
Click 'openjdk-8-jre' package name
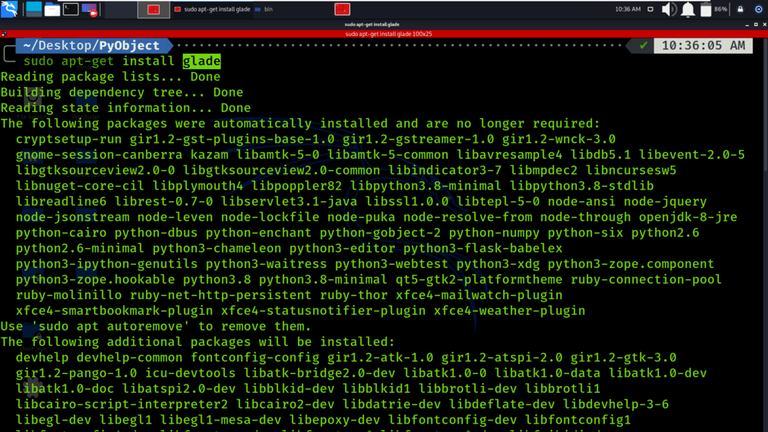pyautogui.click(x=688, y=217)
